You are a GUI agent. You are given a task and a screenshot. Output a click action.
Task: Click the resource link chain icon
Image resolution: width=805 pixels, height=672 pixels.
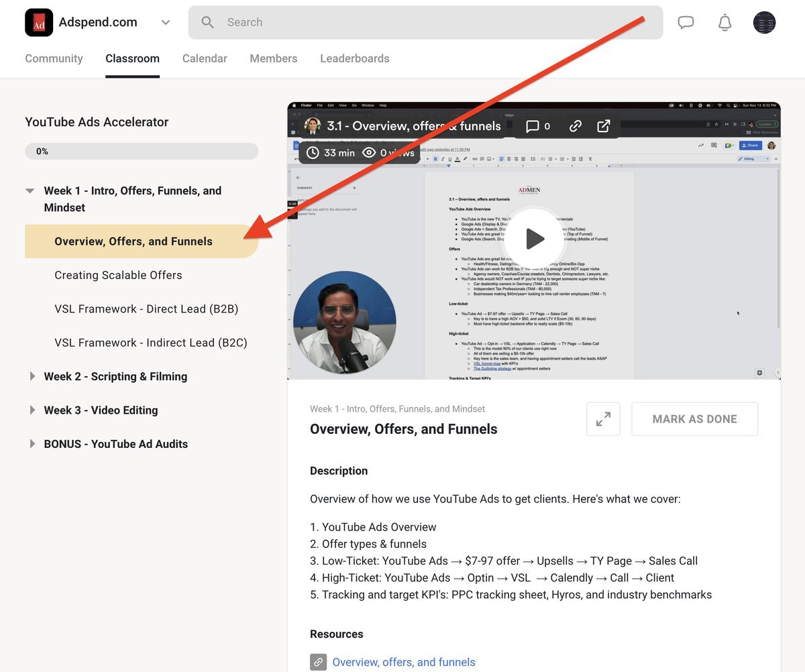point(319,662)
